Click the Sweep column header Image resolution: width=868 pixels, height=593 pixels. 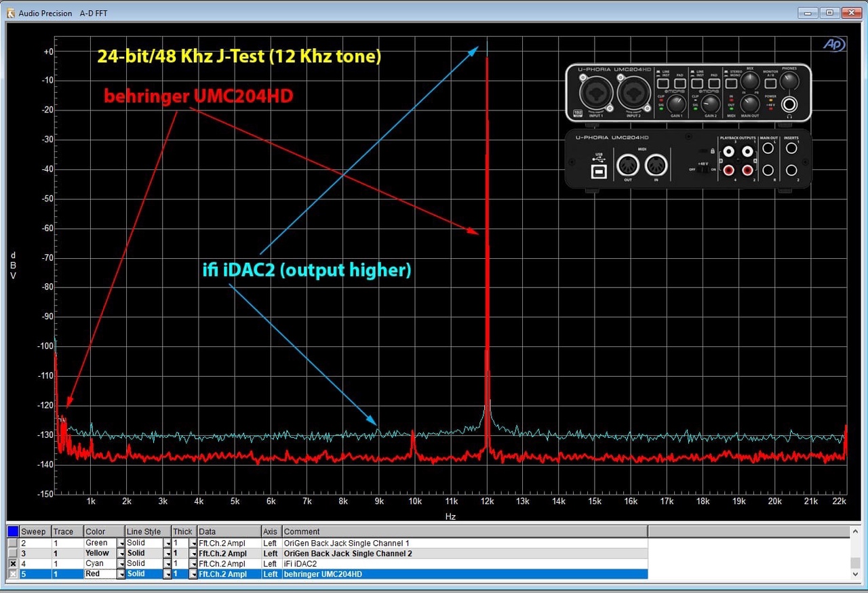[36, 531]
